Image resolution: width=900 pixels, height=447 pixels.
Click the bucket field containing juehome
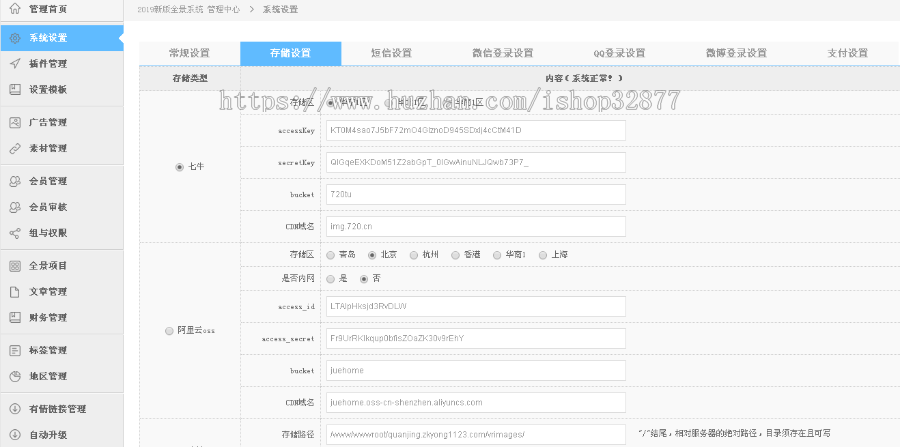point(476,371)
